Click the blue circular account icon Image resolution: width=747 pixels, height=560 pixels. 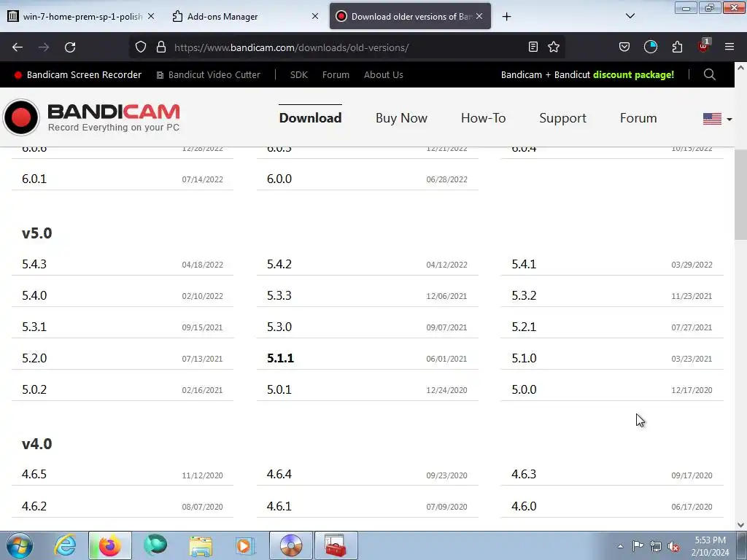(x=650, y=47)
